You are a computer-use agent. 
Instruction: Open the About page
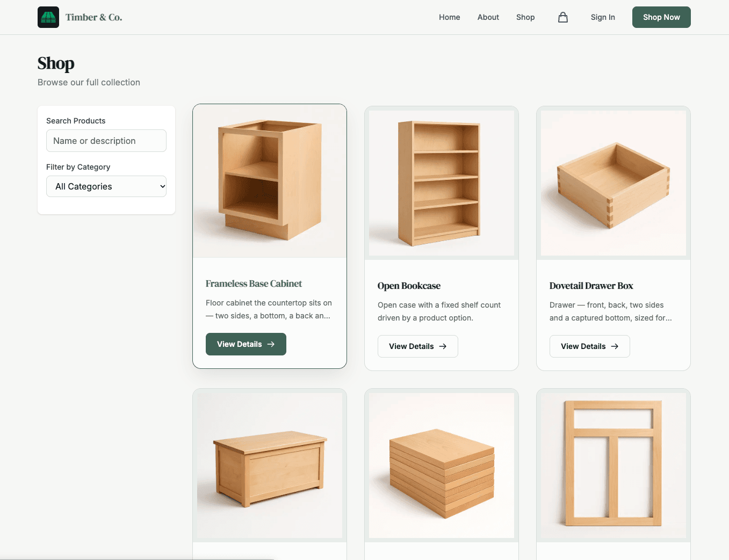tap(488, 17)
